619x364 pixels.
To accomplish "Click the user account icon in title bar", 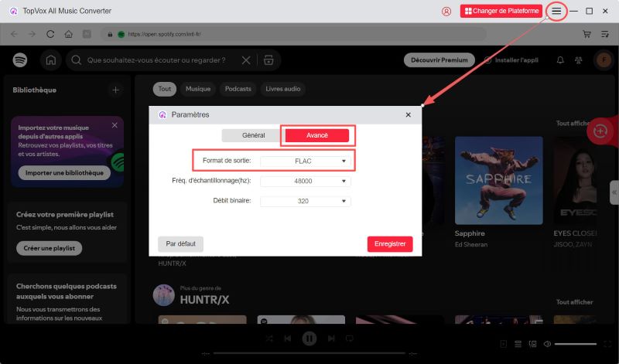I will [x=446, y=12].
